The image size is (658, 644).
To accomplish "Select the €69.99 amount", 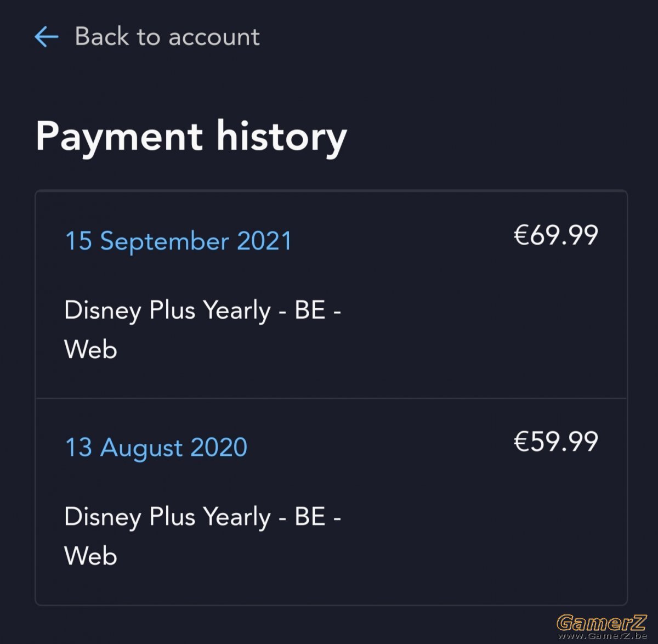I will coord(555,235).
